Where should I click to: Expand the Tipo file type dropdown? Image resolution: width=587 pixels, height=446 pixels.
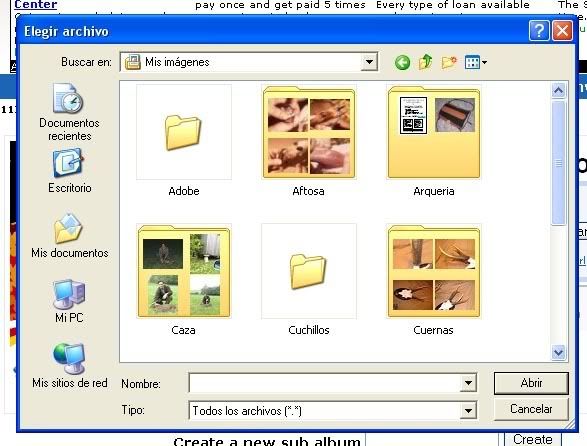point(468,411)
